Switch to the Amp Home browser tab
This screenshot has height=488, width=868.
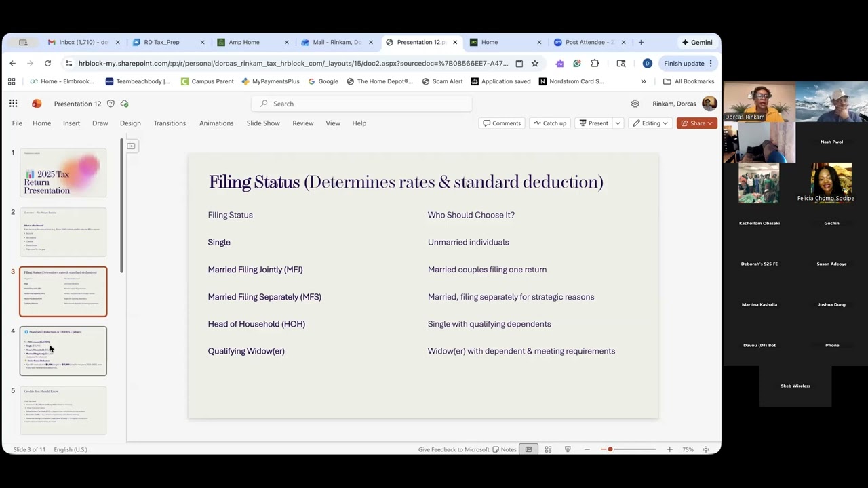point(252,42)
